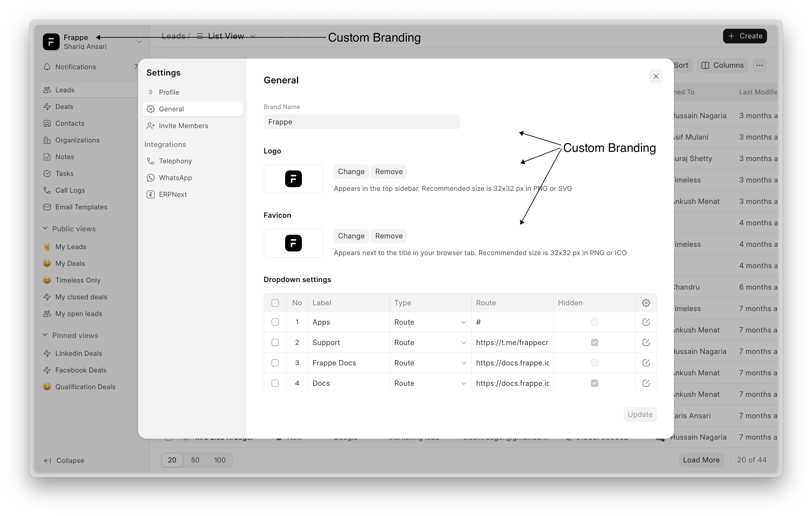This screenshot has width=812, height=516.
Task: Uncheck Hidden for the Support row
Action: [x=594, y=342]
